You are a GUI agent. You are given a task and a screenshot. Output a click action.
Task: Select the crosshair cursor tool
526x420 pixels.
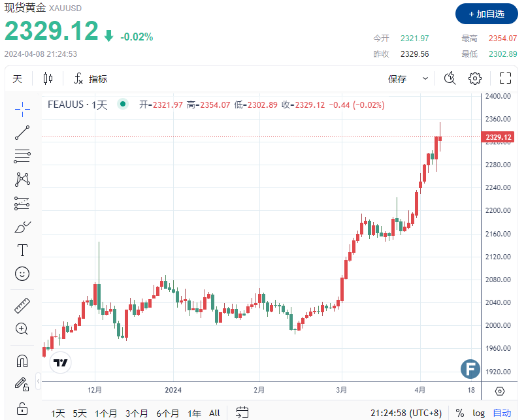[22, 109]
